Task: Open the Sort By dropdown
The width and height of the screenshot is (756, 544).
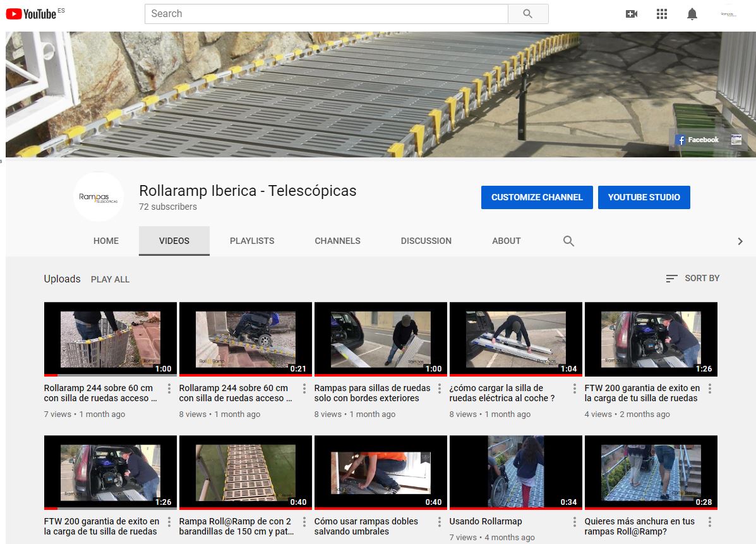Action: click(x=692, y=278)
